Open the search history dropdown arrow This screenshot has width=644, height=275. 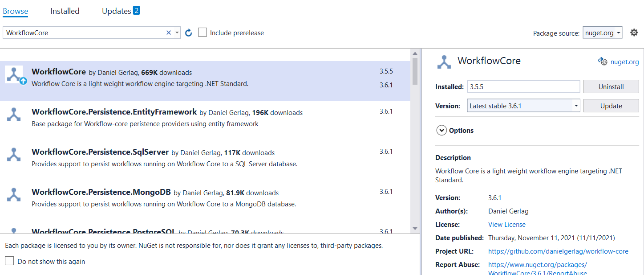[x=177, y=33]
